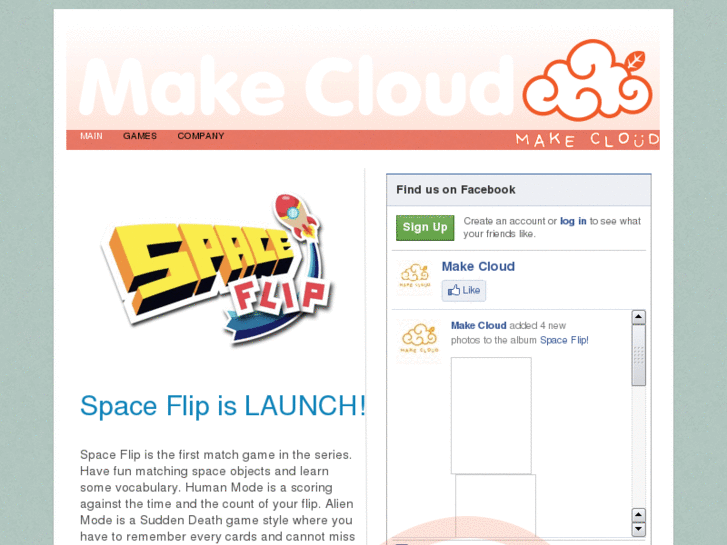Click the Make Cloud banner title
727x545 pixels.
[x=297, y=87]
